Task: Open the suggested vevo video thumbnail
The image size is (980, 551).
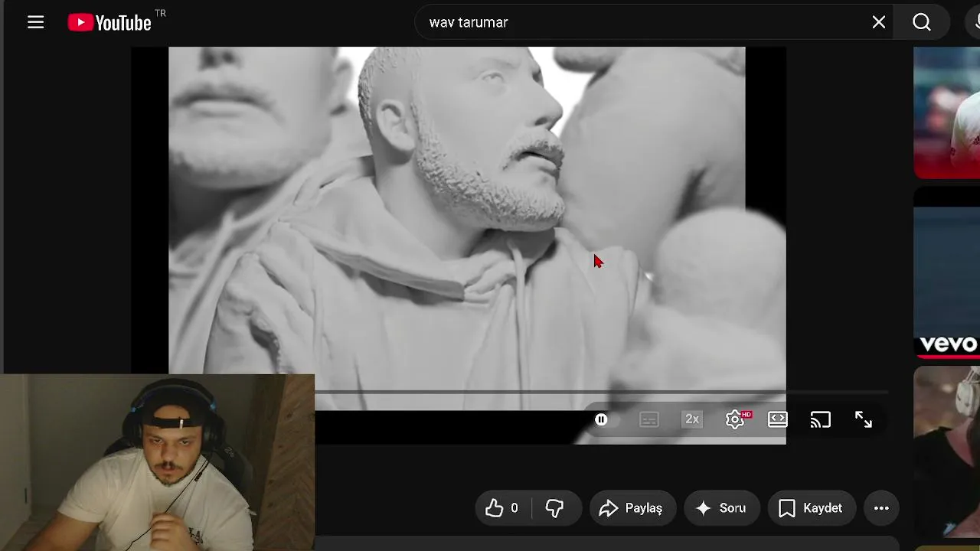Action: [947, 272]
